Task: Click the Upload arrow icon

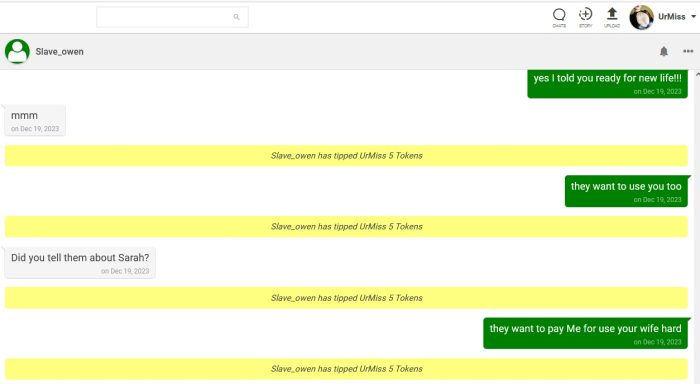Action: click(x=612, y=18)
